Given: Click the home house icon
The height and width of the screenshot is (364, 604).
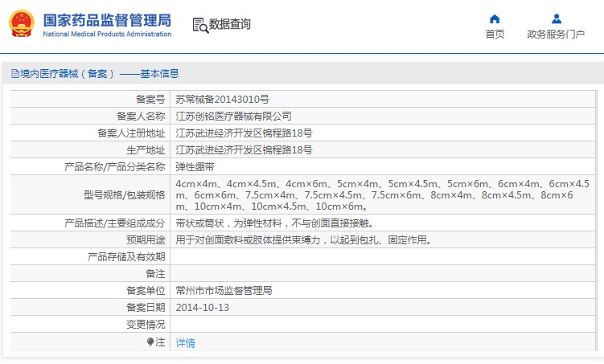Looking at the screenshot, I should (495, 18).
